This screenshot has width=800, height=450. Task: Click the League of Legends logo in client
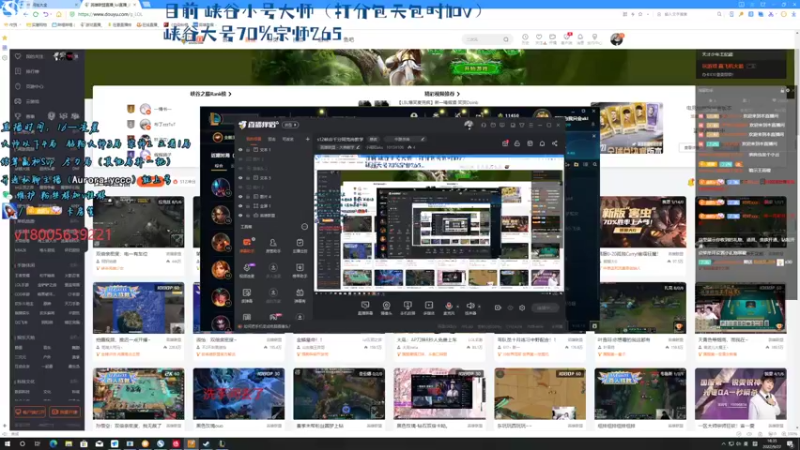point(215,119)
